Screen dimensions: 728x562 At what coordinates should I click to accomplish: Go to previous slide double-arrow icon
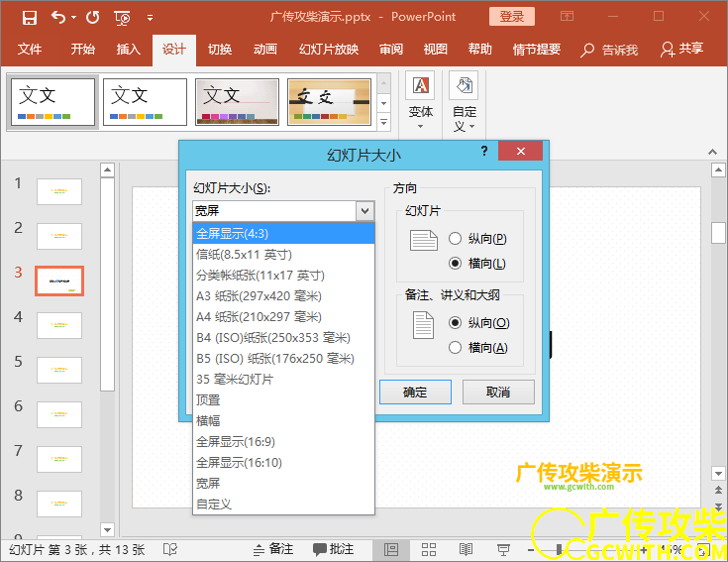point(718,490)
